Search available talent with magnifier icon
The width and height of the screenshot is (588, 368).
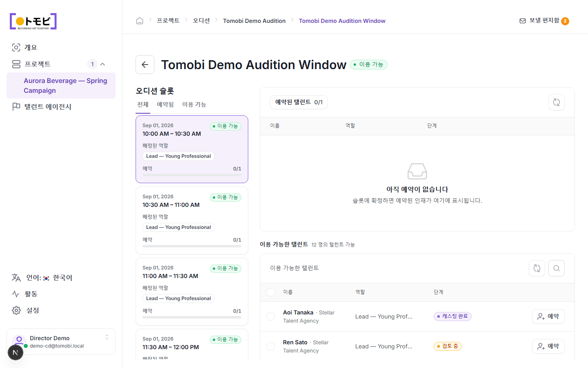point(557,268)
